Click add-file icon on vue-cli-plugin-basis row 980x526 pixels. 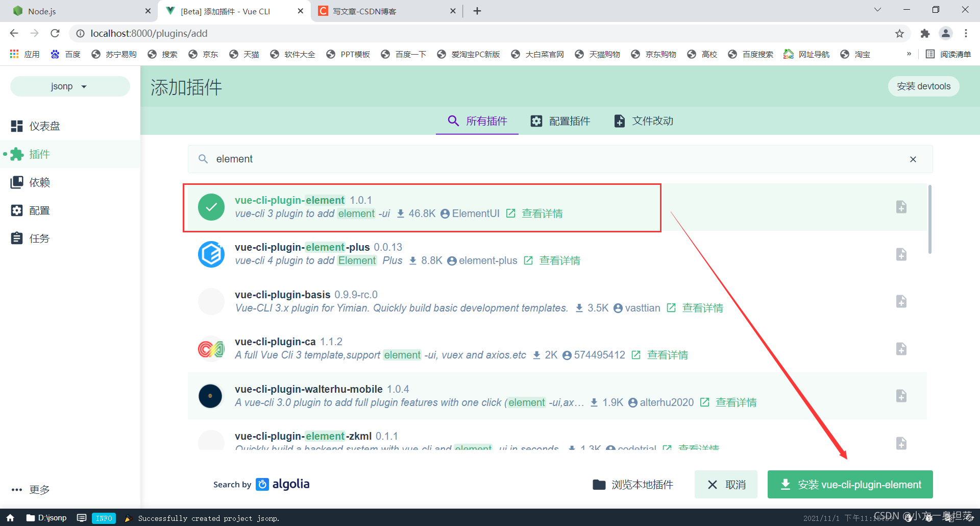[901, 301]
